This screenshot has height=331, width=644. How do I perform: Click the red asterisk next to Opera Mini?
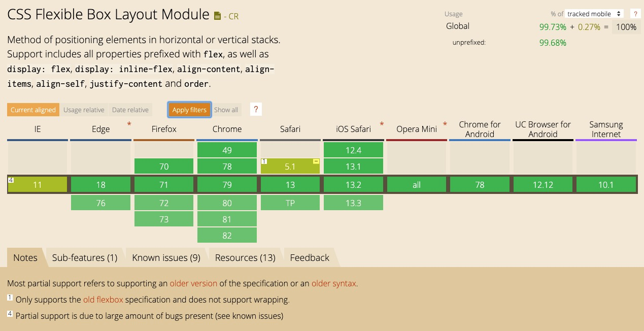(445, 124)
